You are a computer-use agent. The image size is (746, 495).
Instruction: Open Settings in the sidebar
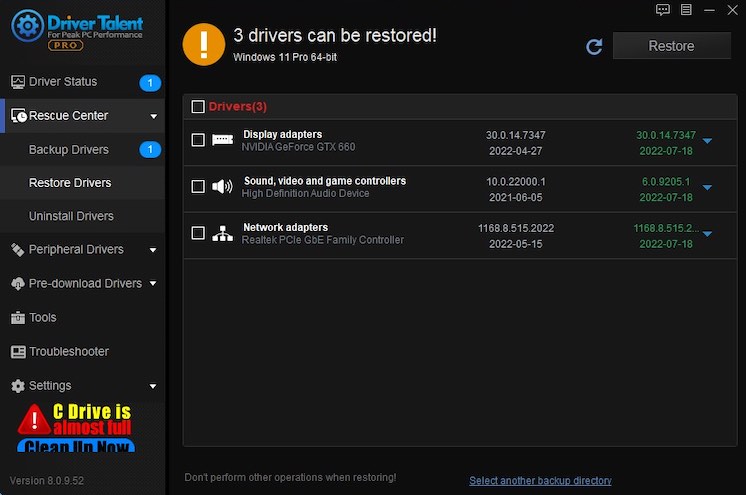point(83,386)
